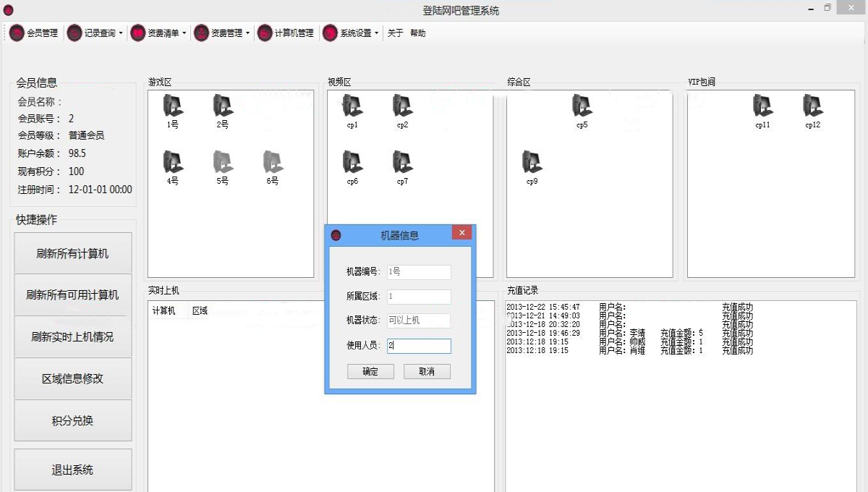
Task: Expand the 系统设置 dropdown arrow
Action: [377, 33]
